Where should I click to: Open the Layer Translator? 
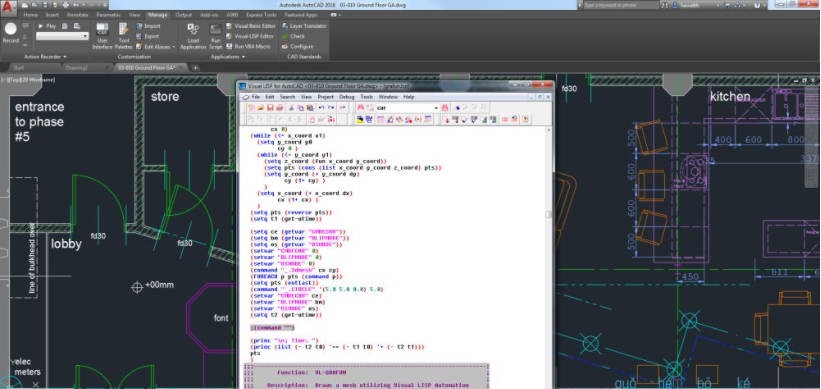tap(304, 26)
